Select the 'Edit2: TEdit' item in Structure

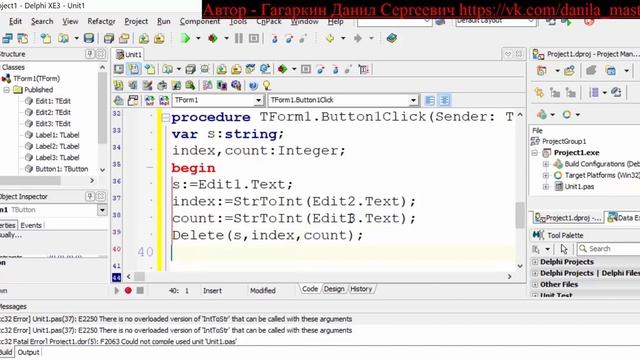53,112
